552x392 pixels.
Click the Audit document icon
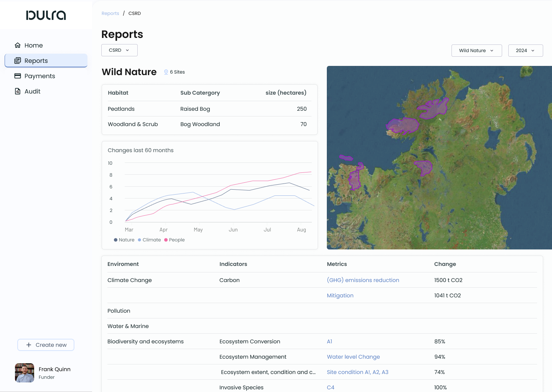pyautogui.click(x=18, y=91)
